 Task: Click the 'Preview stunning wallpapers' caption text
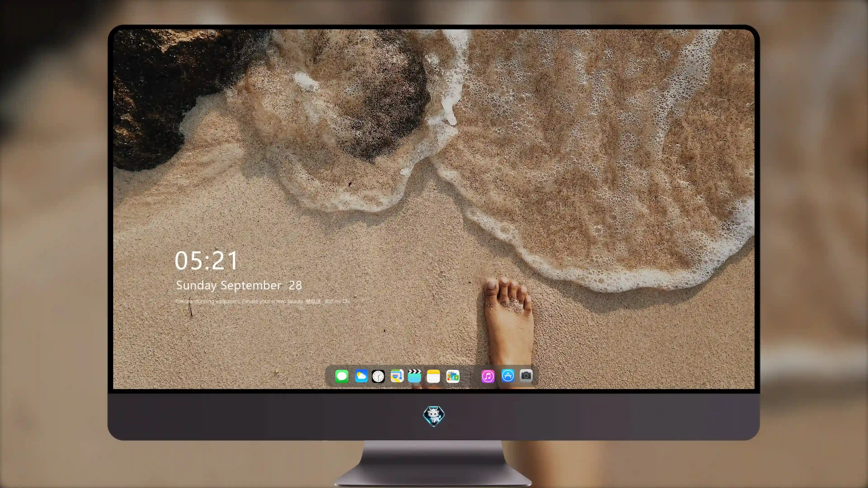(263, 301)
